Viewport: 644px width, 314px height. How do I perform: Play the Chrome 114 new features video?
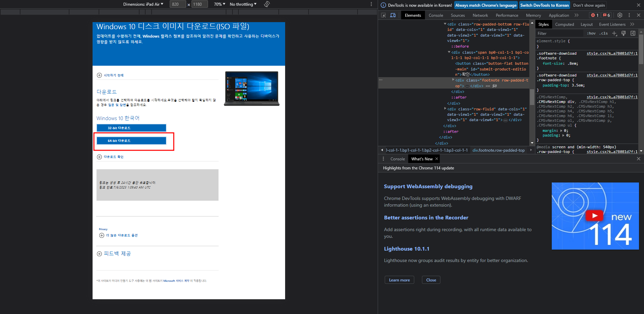point(595,216)
